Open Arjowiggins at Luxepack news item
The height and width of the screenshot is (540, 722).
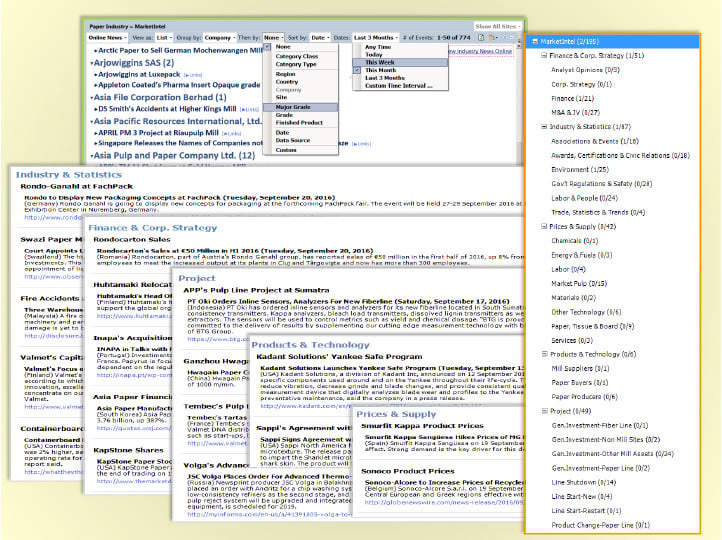[x=139, y=75]
